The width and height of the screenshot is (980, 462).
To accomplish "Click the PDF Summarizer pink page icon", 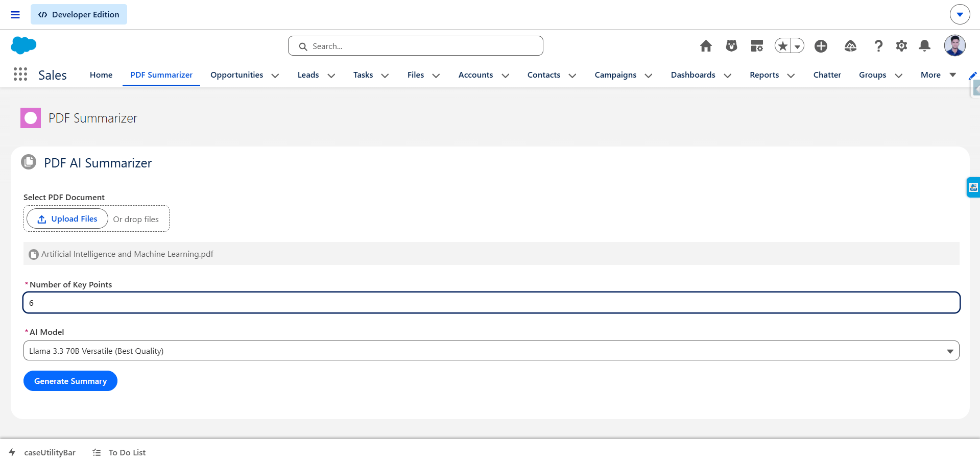I will (31, 118).
